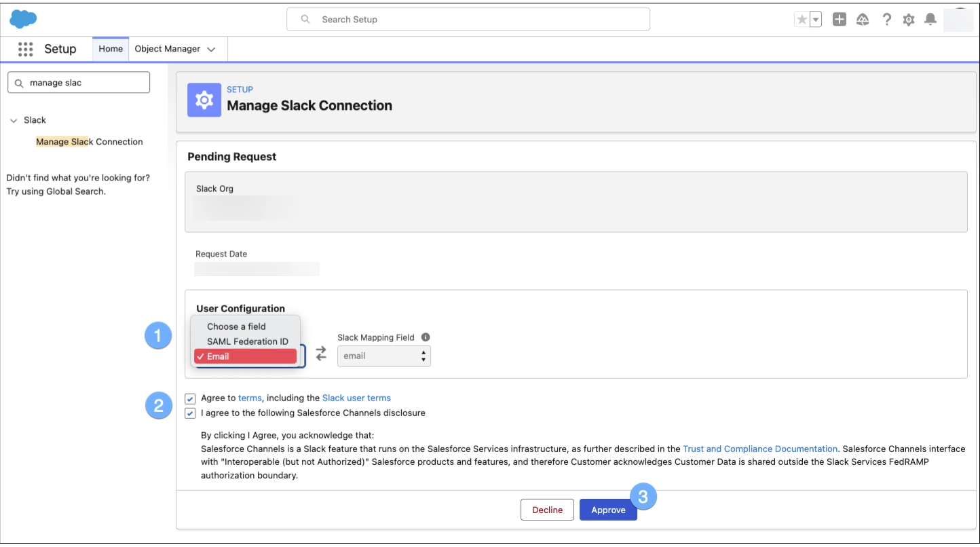Open the Trust and Compliance Documentation link
Screen dimensions: 980x547
pos(760,449)
